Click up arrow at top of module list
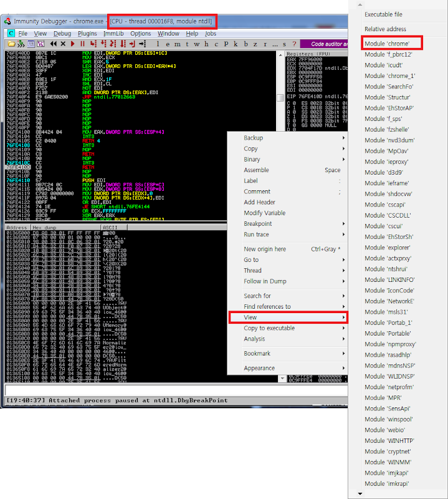This screenshot has width=448, height=499. point(360,4)
